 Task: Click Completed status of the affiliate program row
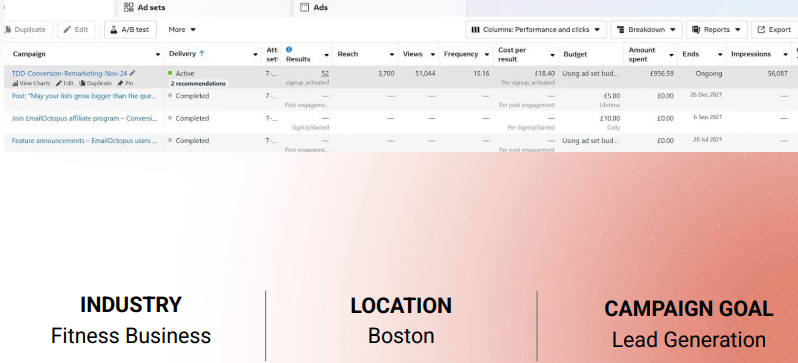pyautogui.click(x=192, y=118)
